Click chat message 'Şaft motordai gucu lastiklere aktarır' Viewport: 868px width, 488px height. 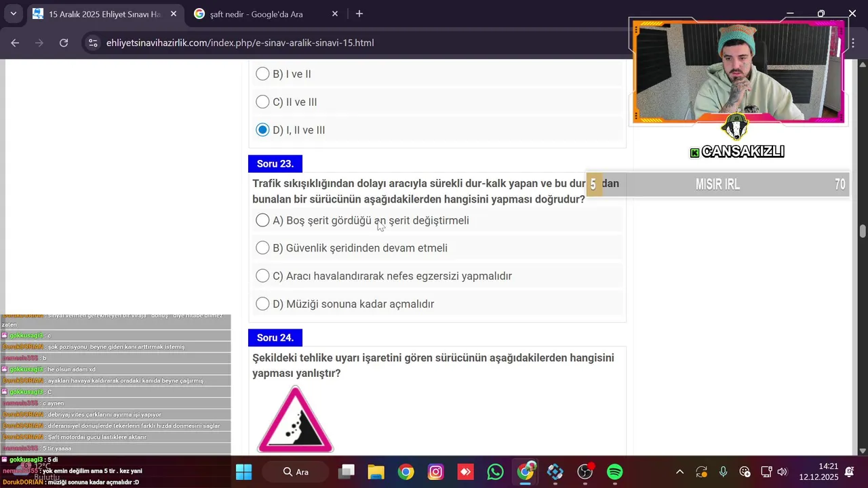(x=97, y=437)
